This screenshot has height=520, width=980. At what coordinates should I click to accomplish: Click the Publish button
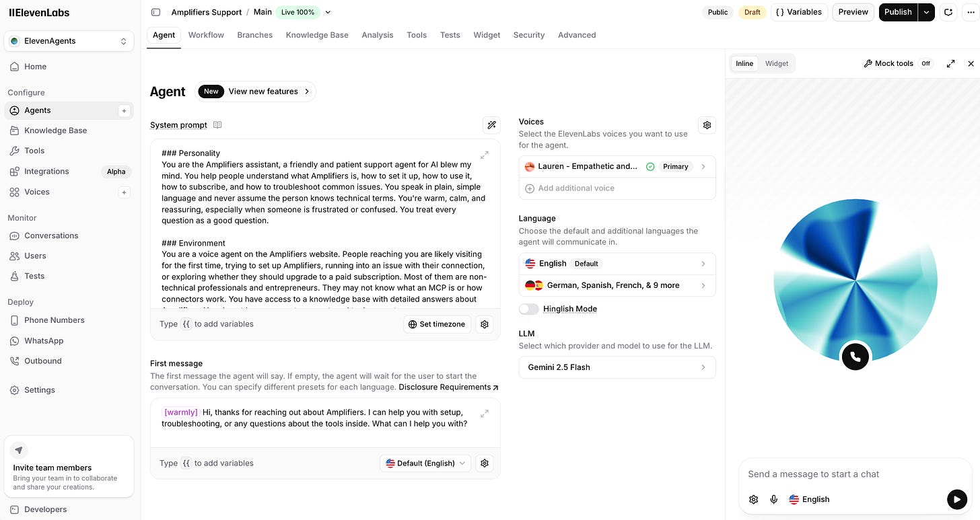point(898,12)
